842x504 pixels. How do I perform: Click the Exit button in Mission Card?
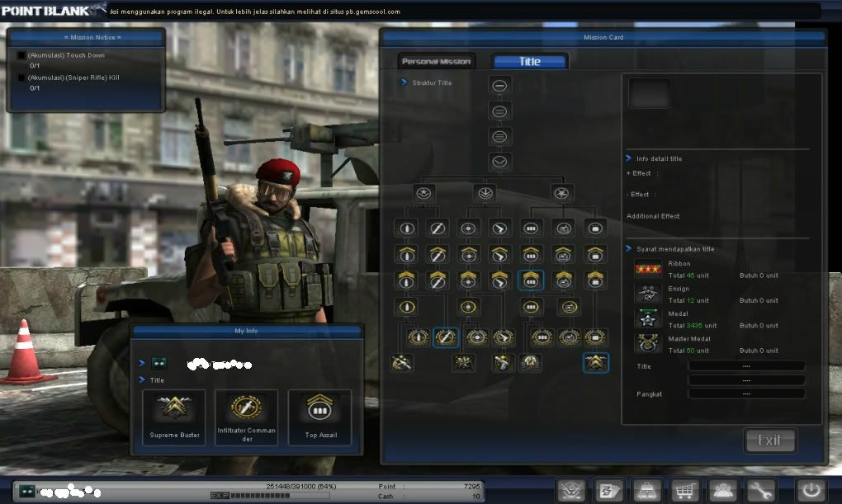(770, 440)
